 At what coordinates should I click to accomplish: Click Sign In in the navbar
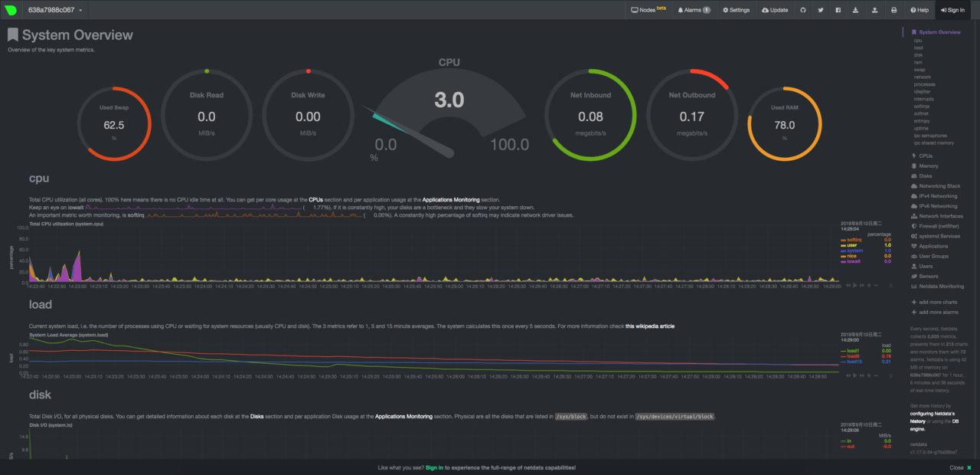[x=952, y=10]
